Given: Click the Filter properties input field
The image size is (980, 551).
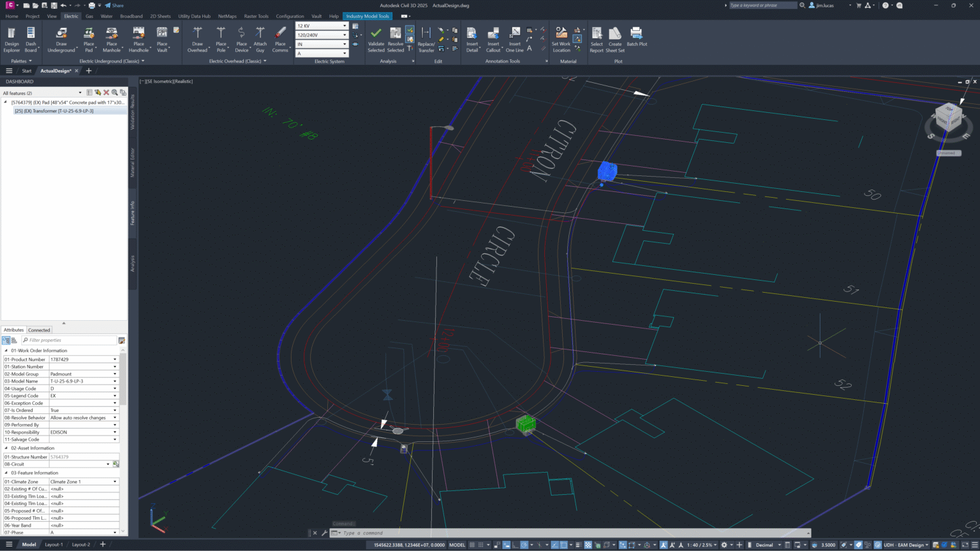Looking at the screenshot, I should [70, 340].
